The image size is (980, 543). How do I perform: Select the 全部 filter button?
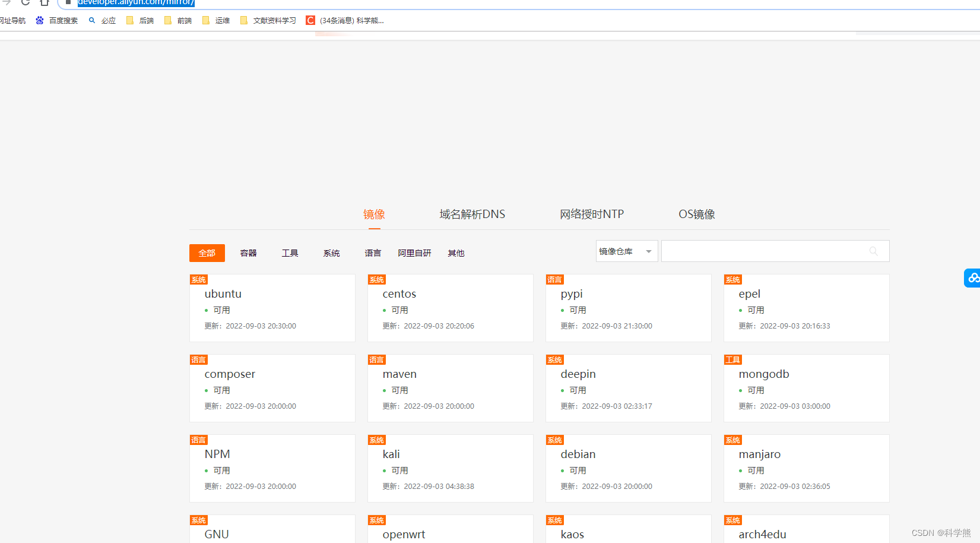click(207, 253)
